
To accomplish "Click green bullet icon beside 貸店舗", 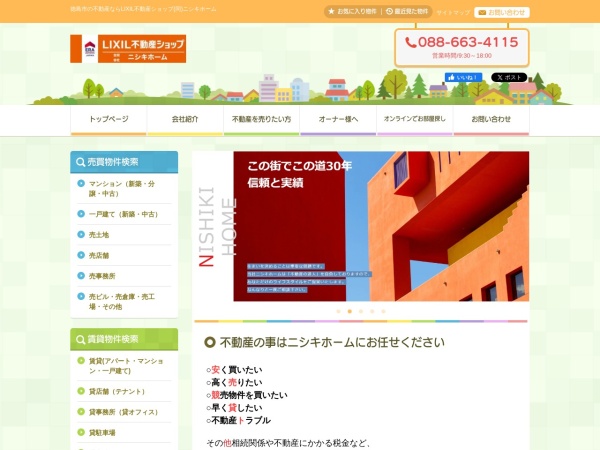I will coord(81,391).
